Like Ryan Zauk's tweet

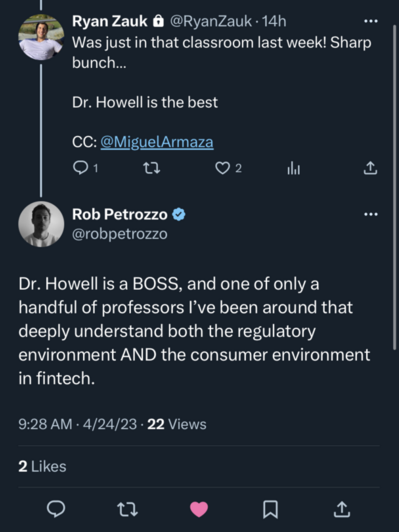[x=223, y=168]
